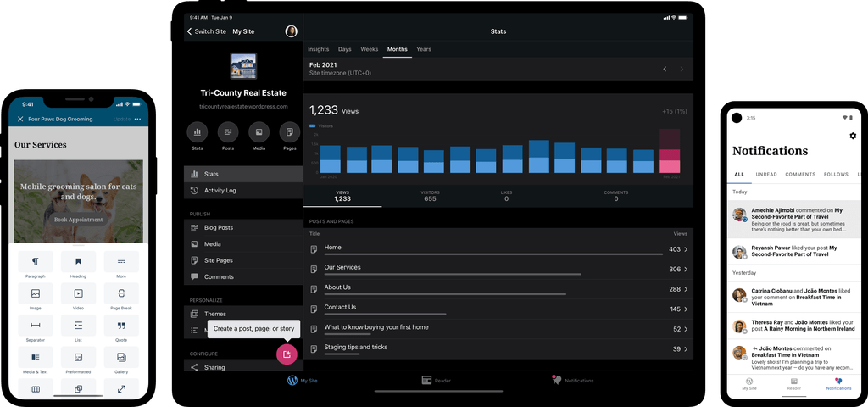Open tablet bottom My Site tab
This screenshot has height=407, width=868.
[x=303, y=381]
